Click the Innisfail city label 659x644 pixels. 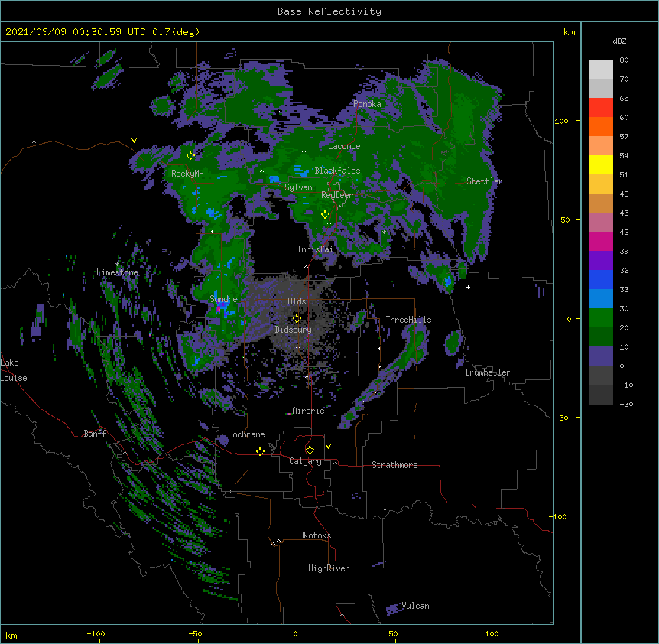pyautogui.click(x=317, y=249)
